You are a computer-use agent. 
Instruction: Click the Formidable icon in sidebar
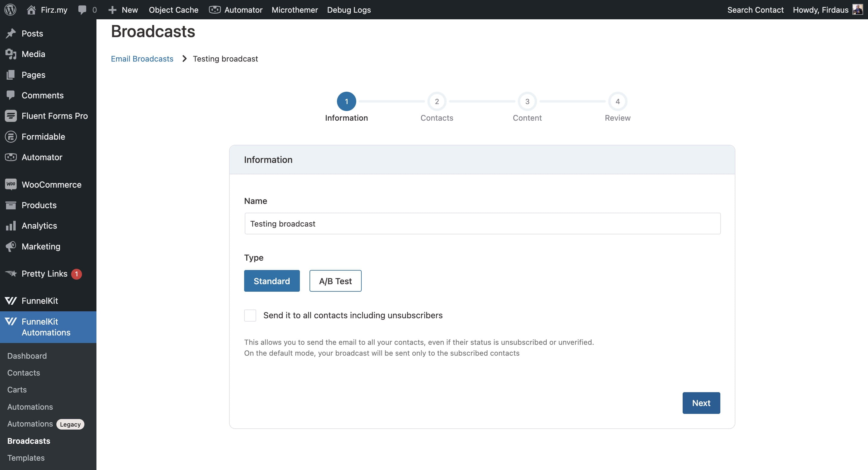11,137
